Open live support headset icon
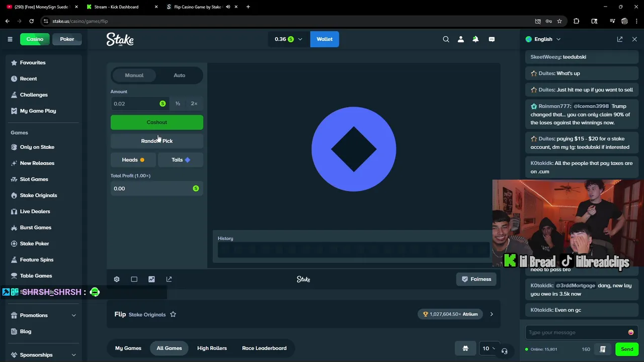 (x=505, y=351)
